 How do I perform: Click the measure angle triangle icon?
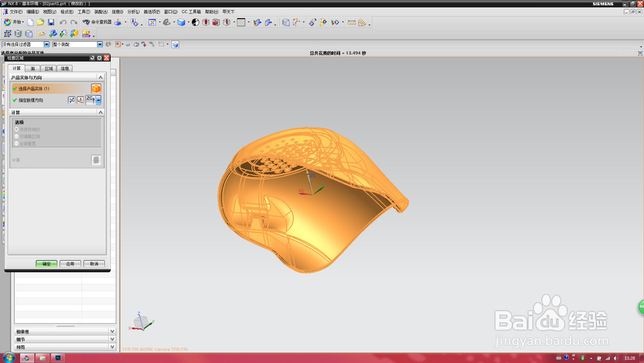[x=362, y=22]
